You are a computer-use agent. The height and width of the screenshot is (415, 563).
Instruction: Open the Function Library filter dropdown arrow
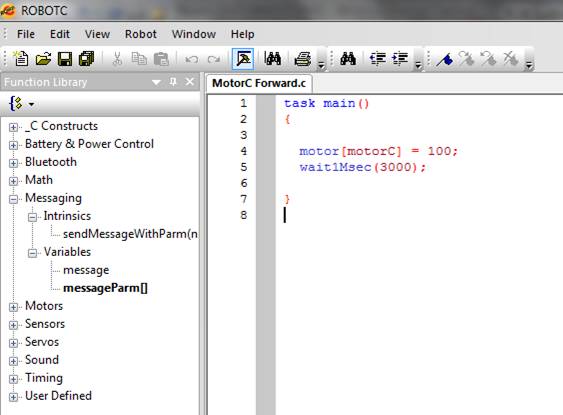pyautogui.click(x=31, y=104)
